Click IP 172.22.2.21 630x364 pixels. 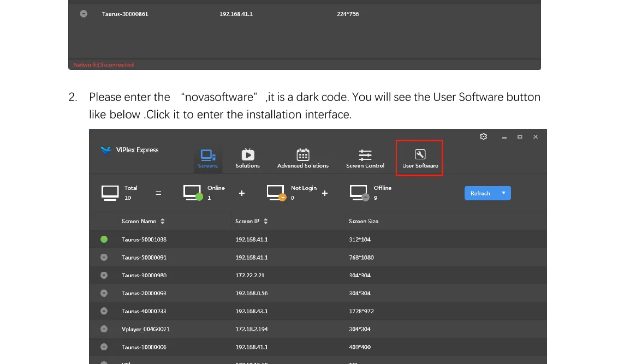(250, 275)
